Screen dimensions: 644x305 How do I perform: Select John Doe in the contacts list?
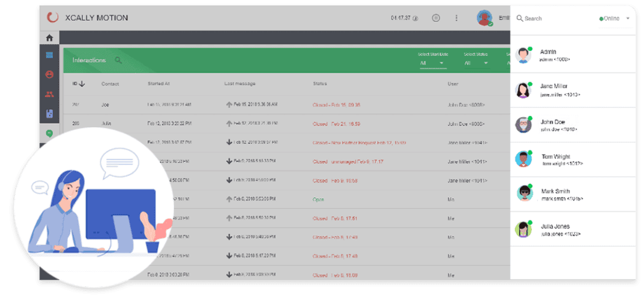[x=572, y=125]
